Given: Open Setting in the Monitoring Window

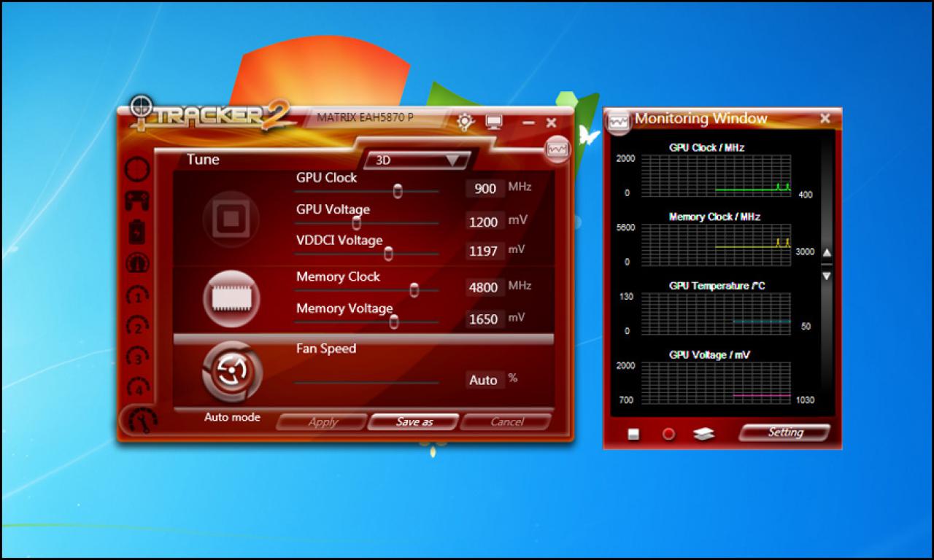Looking at the screenshot, I should (785, 432).
